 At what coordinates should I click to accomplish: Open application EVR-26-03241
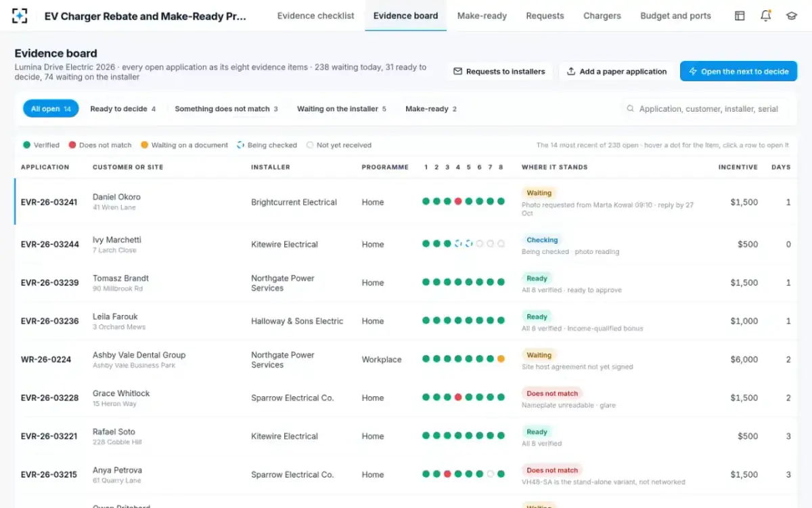click(x=49, y=202)
